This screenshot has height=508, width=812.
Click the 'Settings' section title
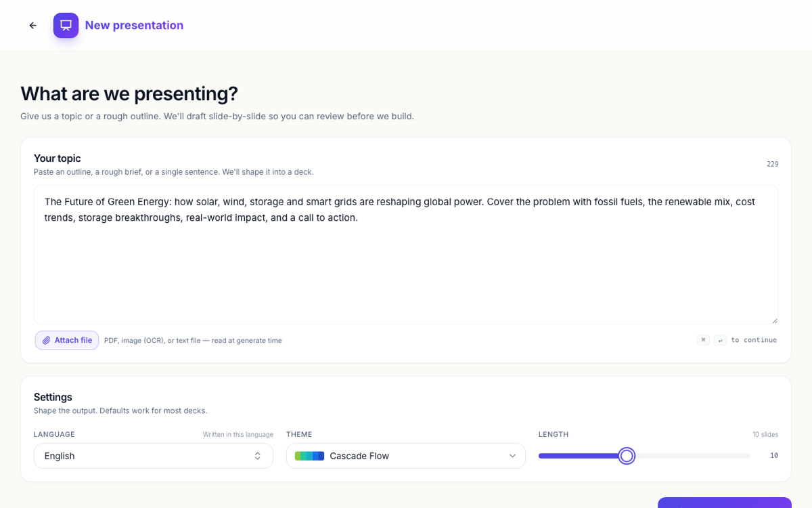pos(53,397)
